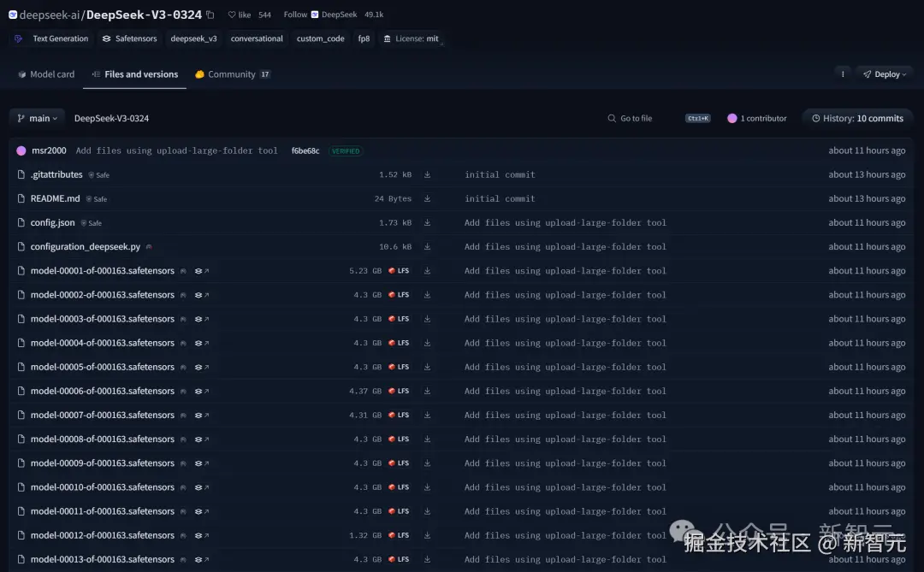Download model-00009-of-000163.safetensors via download icon
924x572 pixels.
point(427,463)
